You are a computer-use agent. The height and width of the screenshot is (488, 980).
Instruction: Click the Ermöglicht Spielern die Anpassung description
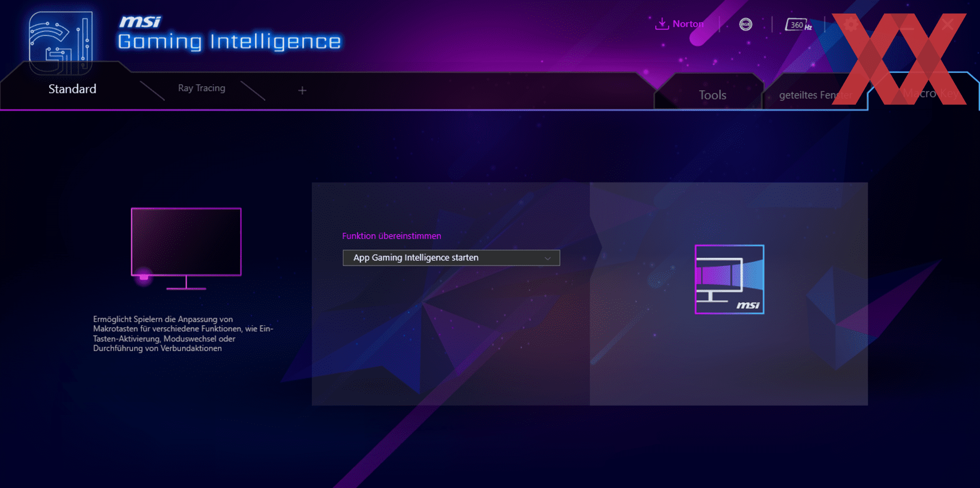183,334
